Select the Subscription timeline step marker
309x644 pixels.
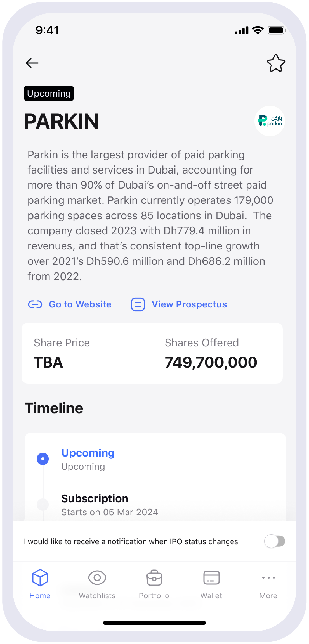pyautogui.click(x=43, y=504)
